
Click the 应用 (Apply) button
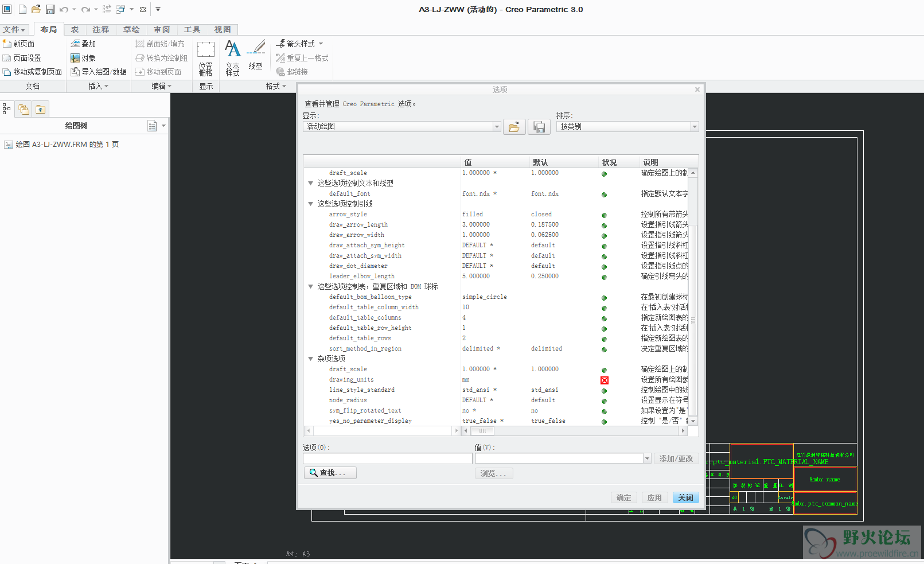(655, 497)
